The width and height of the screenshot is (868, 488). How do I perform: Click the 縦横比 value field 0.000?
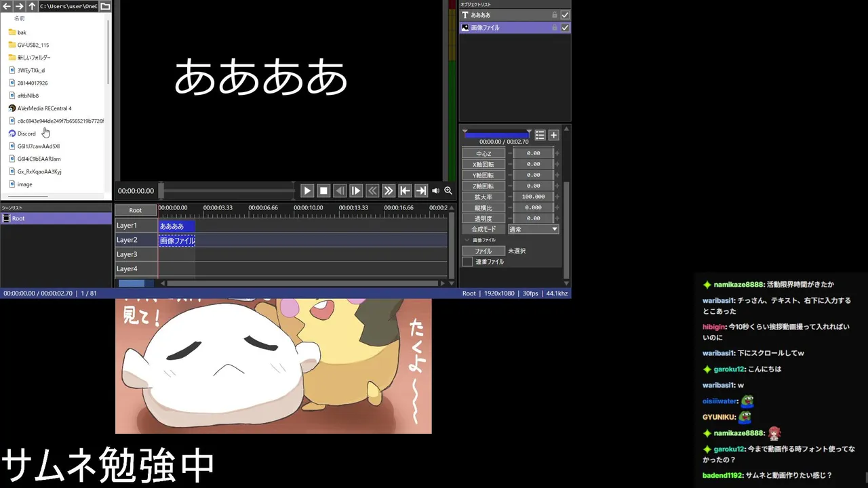click(534, 207)
